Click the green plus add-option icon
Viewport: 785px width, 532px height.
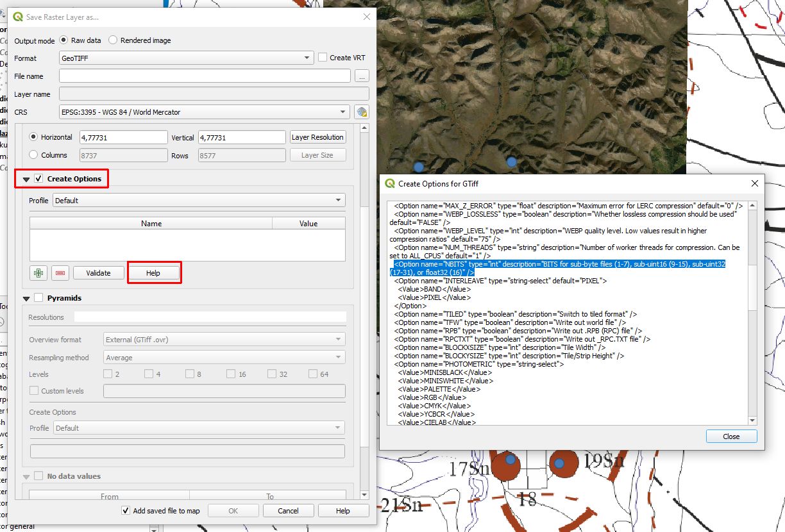38,273
